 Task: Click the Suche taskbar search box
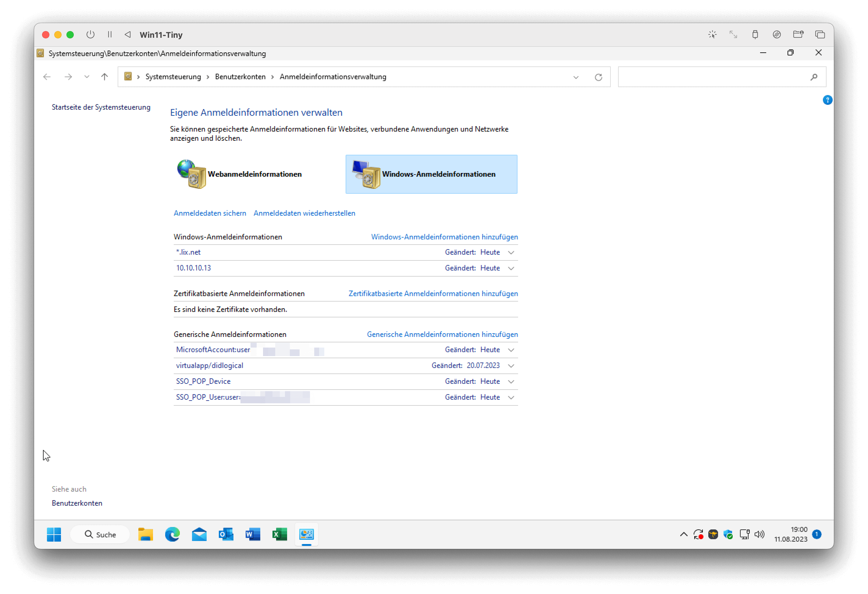[x=100, y=534]
